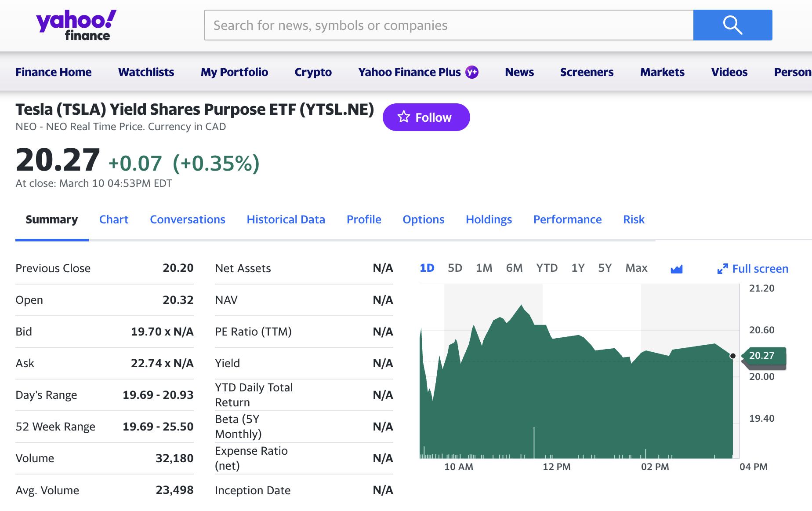Click the Net Assets label
Viewport: 812px width, 511px height.
tap(243, 268)
